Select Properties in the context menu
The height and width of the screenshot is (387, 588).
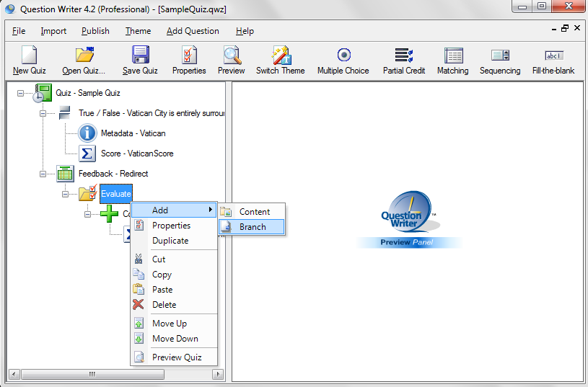175,226
